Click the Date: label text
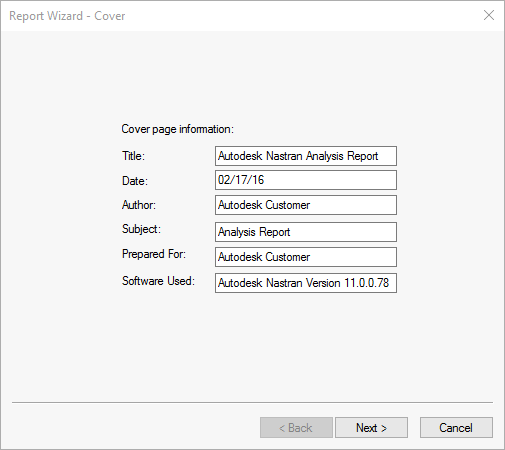The height and width of the screenshot is (450, 505). point(135,181)
